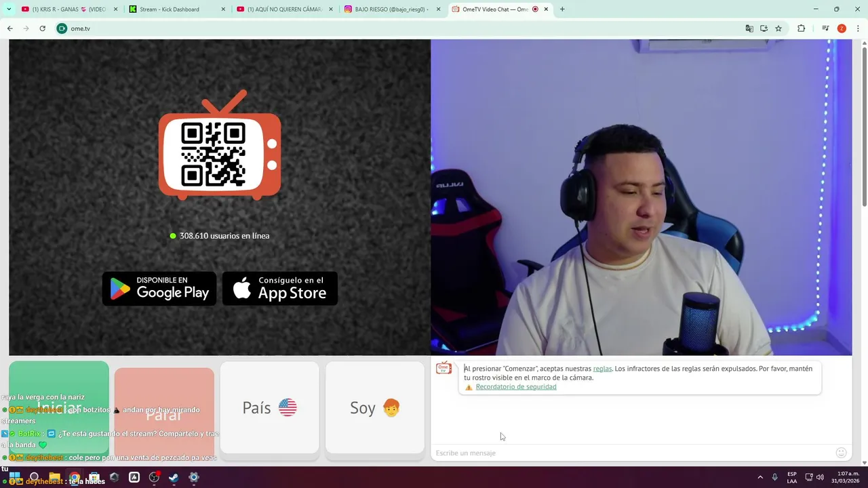Image resolution: width=868 pixels, height=488 pixels.
Task: Click the own webcam video preview
Action: point(641,197)
